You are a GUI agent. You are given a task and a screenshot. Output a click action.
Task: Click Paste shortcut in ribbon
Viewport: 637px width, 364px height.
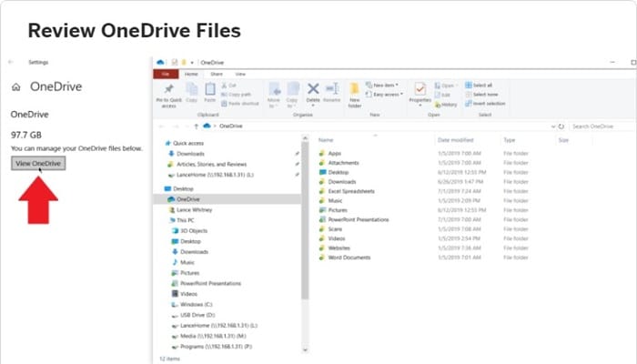(240, 104)
